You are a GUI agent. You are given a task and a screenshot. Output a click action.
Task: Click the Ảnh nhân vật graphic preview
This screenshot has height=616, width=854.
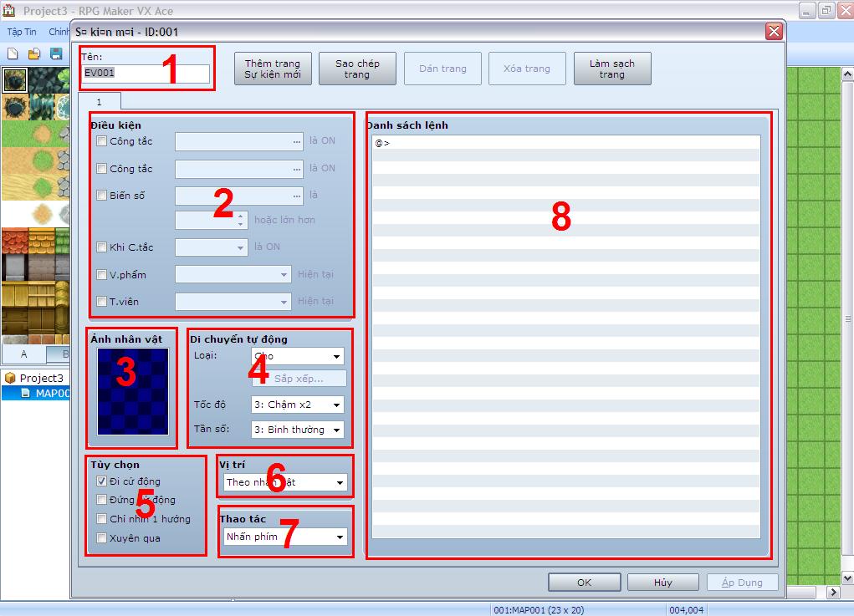click(x=133, y=392)
